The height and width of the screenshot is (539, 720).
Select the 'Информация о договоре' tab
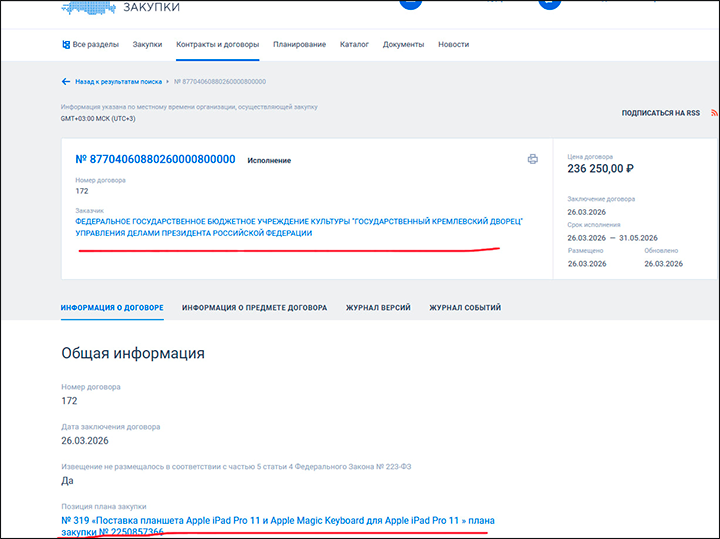(112, 308)
